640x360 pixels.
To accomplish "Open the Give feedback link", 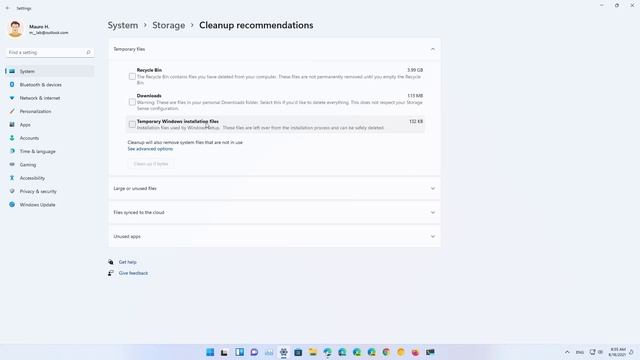I will [133, 273].
